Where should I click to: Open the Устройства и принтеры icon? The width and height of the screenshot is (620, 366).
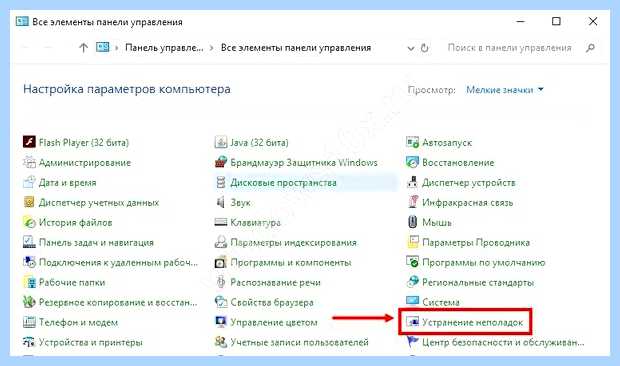point(29,342)
